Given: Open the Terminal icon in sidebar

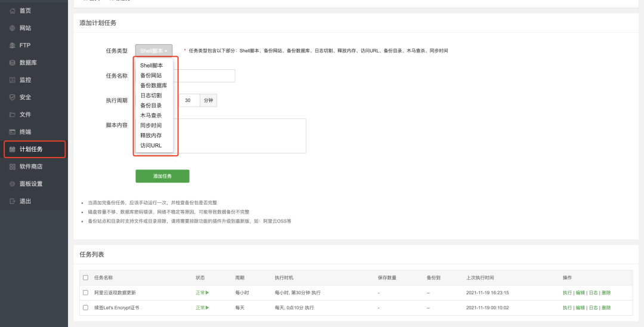Looking at the screenshot, I should point(13,132).
